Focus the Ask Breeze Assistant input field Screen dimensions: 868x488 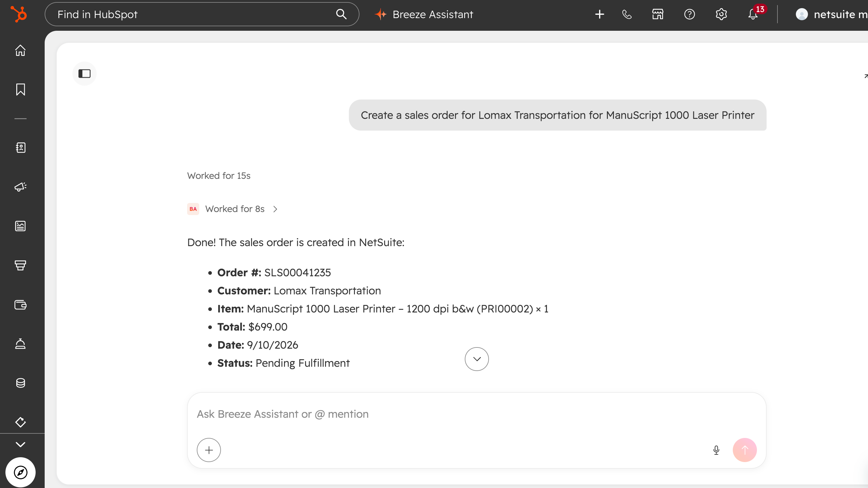[x=477, y=414]
